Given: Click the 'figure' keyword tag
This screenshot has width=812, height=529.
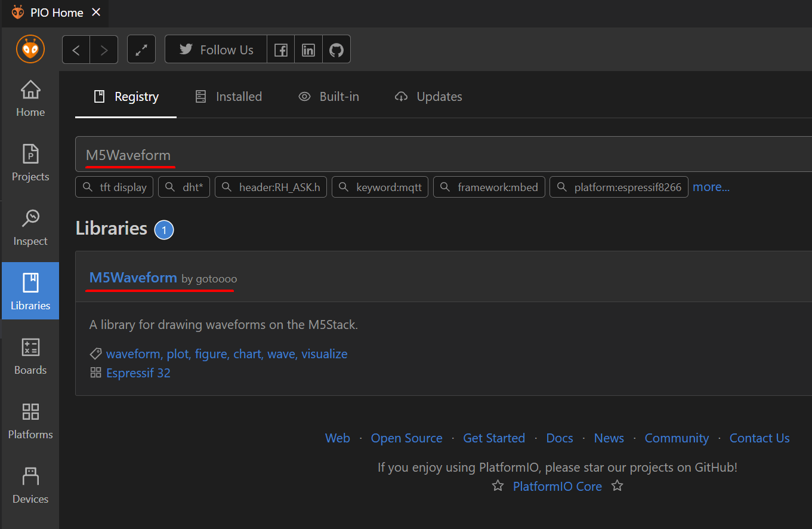Looking at the screenshot, I should pos(212,354).
